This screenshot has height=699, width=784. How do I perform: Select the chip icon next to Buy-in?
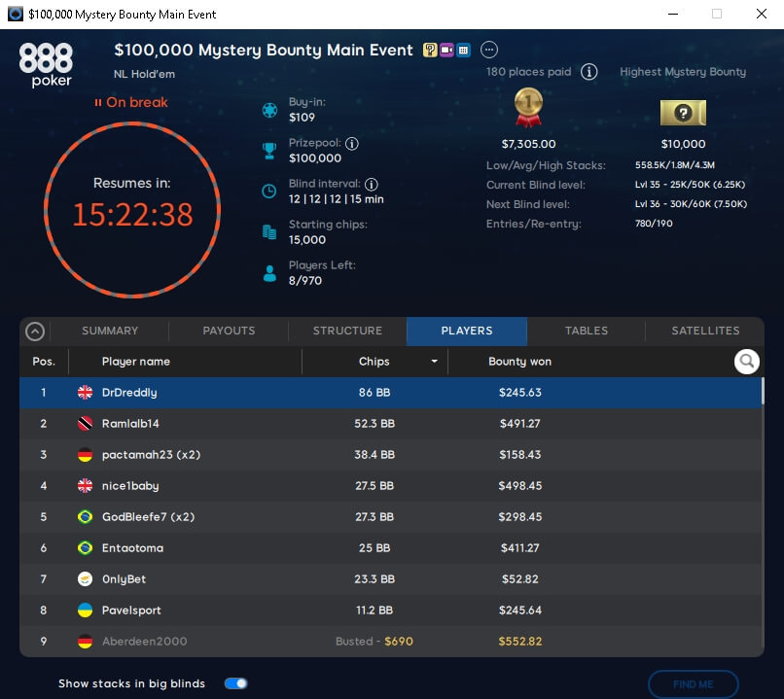point(268,110)
